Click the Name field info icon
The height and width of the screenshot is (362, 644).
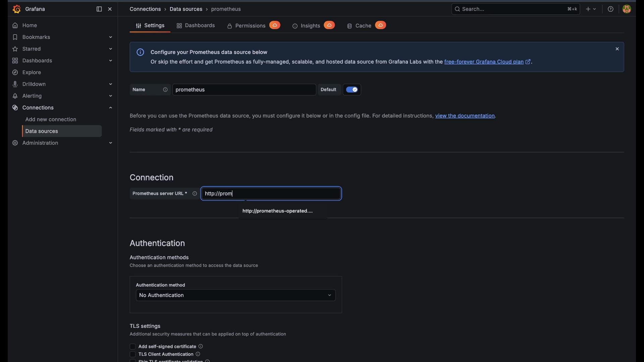[x=165, y=90]
